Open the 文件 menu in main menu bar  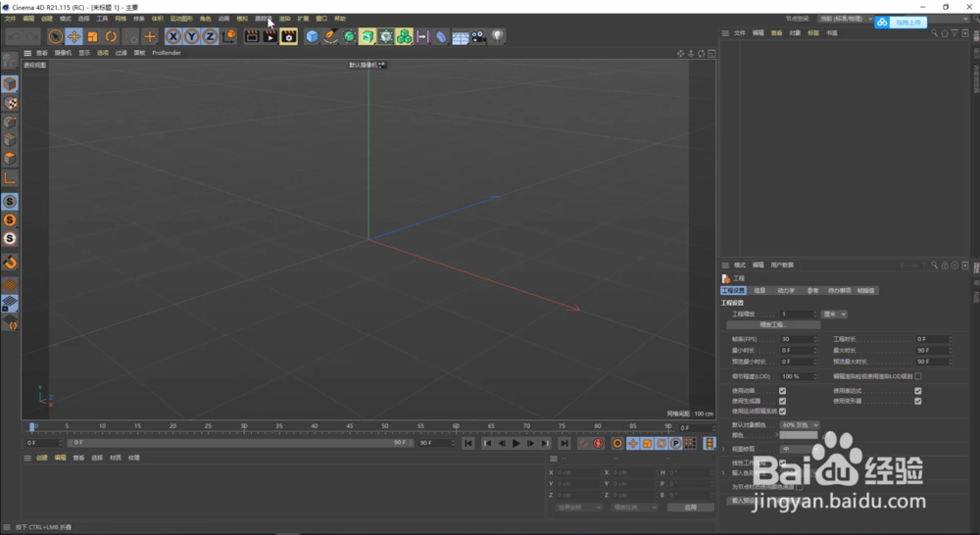click(10, 19)
